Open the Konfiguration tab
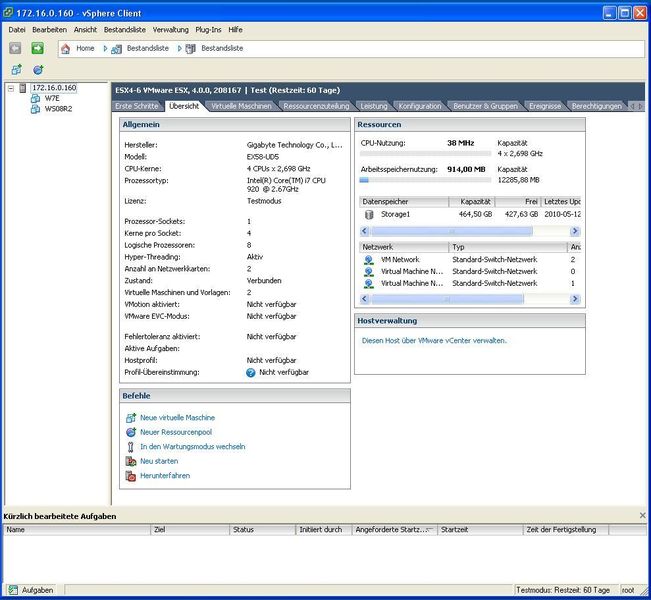 tap(419, 105)
